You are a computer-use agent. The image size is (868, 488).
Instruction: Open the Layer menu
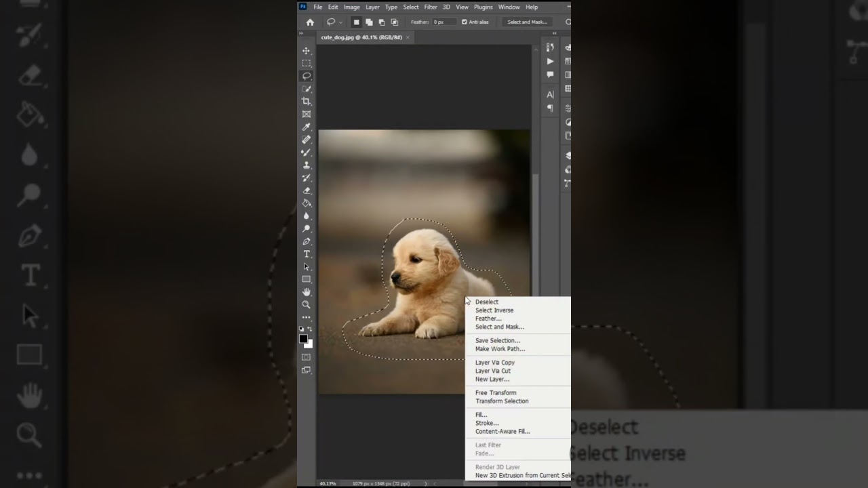[x=373, y=7]
